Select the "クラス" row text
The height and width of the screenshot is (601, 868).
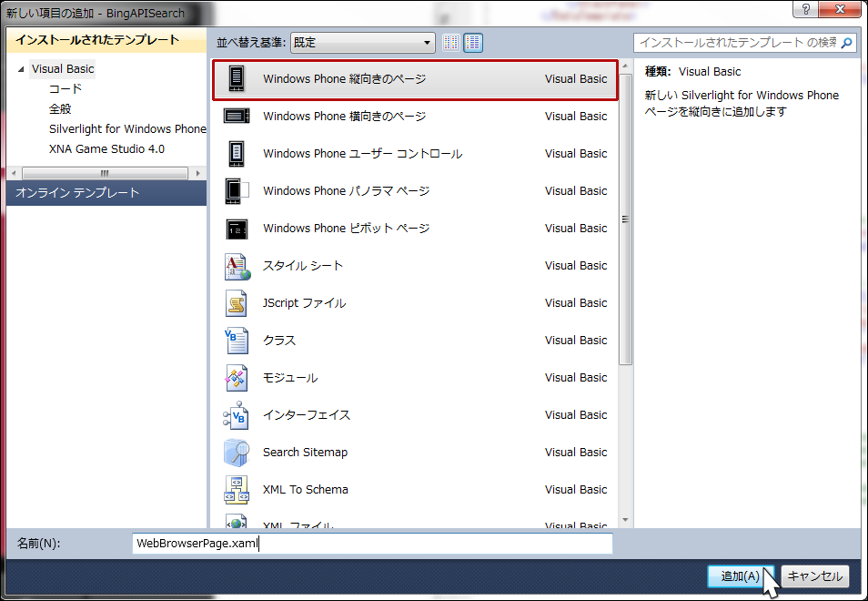click(x=279, y=340)
